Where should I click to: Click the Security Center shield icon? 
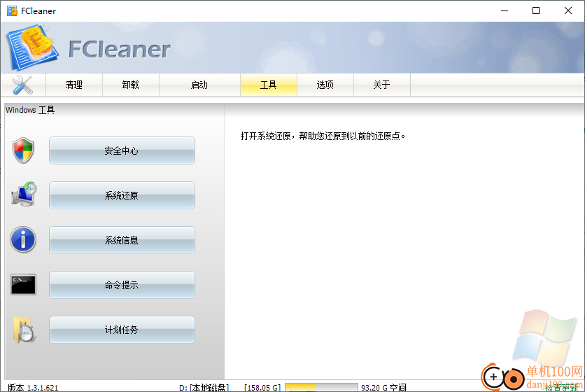pos(23,150)
